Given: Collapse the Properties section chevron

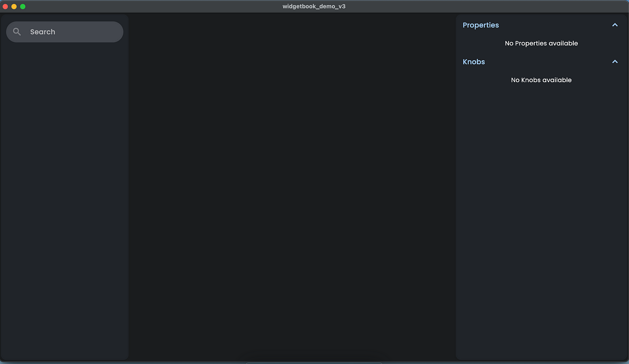Looking at the screenshot, I should pyautogui.click(x=615, y=25).
